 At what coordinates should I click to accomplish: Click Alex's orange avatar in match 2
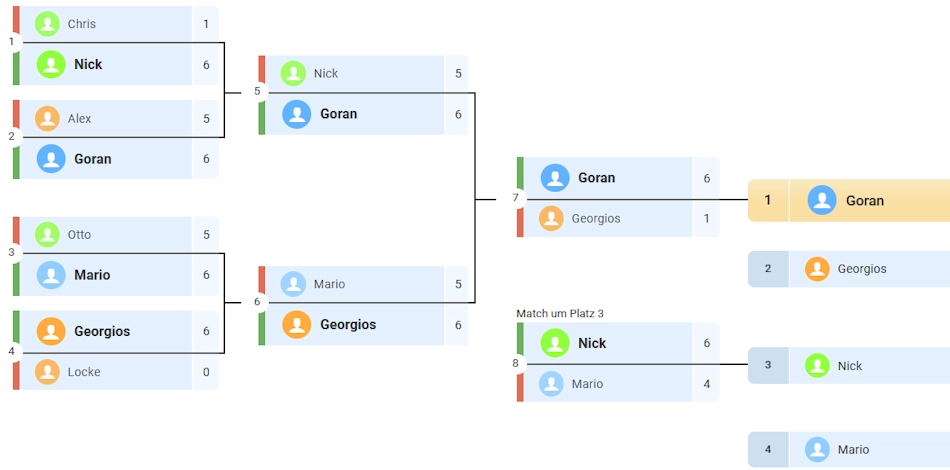pos(47,118)
